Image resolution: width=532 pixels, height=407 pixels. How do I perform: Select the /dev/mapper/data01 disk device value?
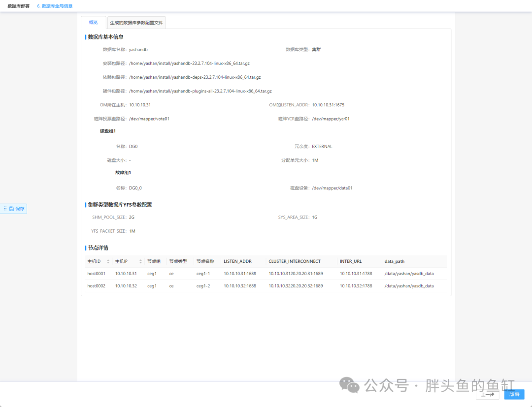(x=332, y=188)
